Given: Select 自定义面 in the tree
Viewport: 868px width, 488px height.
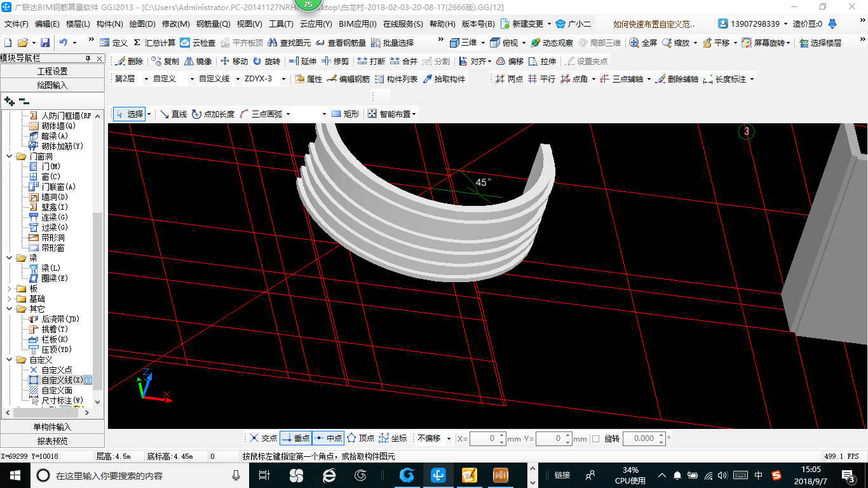Looking at the screenshot, I should [57, 390].
